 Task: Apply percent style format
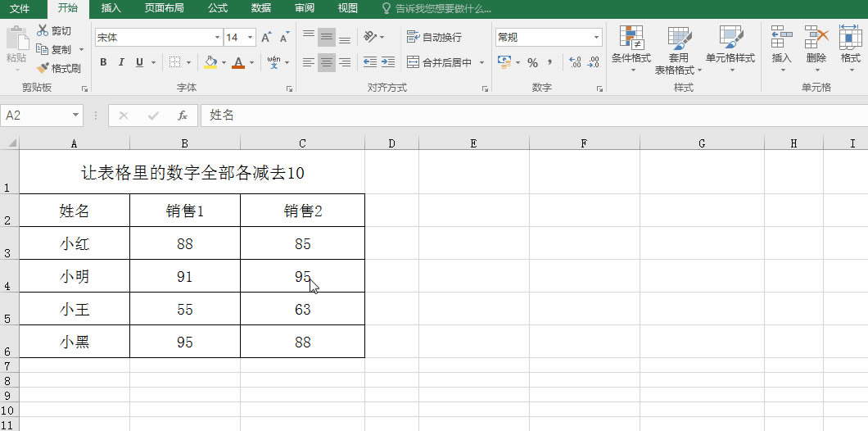click(532, 62)
